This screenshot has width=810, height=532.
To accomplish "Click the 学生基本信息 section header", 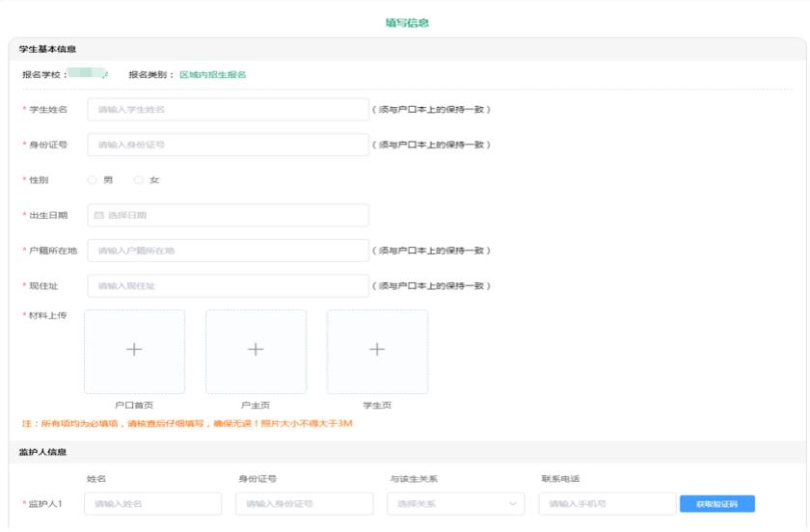I will [47, 49].
